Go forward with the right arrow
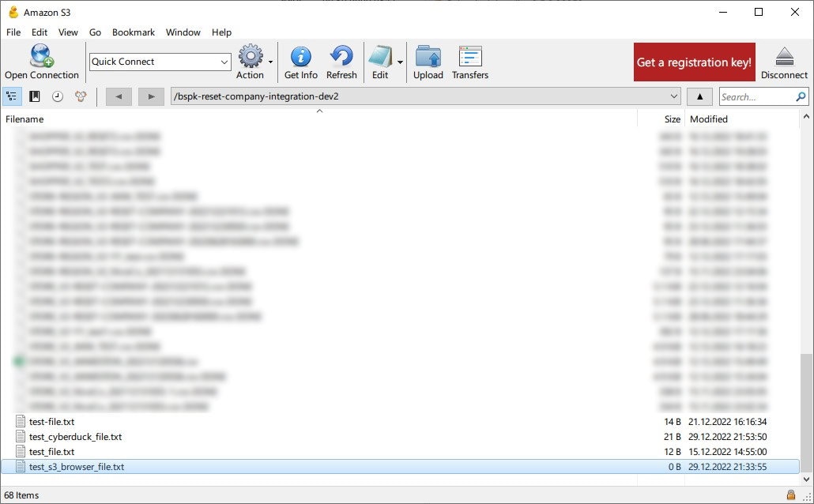This screenshot has height=504, width=814. point(151,96)
